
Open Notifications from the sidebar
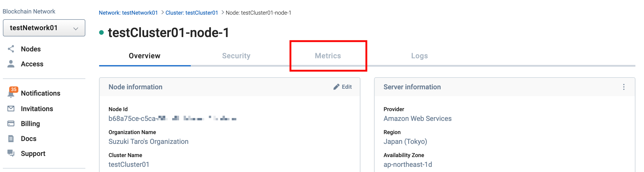pyautogui.click(x=41, y=93)
